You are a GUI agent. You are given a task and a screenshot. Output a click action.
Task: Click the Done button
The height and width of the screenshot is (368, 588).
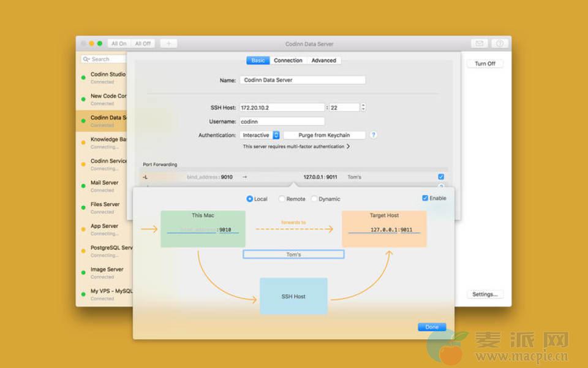click(432, 327)
